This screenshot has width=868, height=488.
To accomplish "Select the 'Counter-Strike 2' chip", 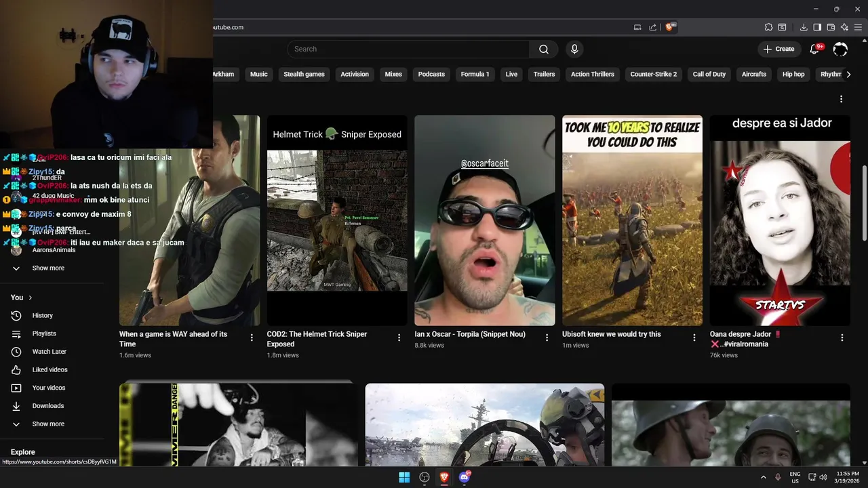I will pos(654,75).
